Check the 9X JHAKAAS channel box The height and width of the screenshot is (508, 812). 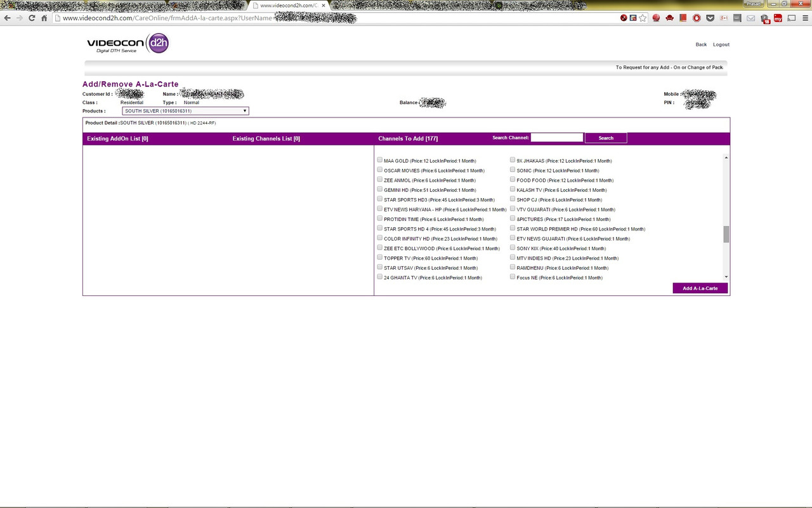click(513, 160)
